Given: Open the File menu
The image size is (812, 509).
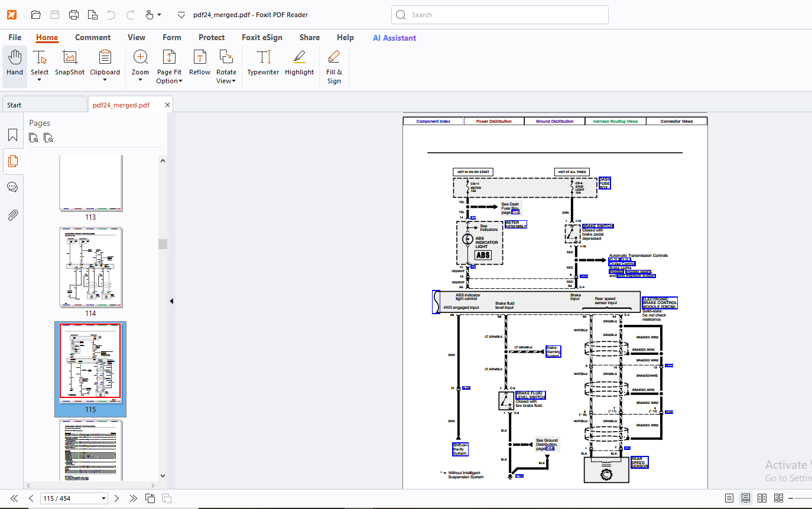Looking at the screenshot, I should [15, 37].
